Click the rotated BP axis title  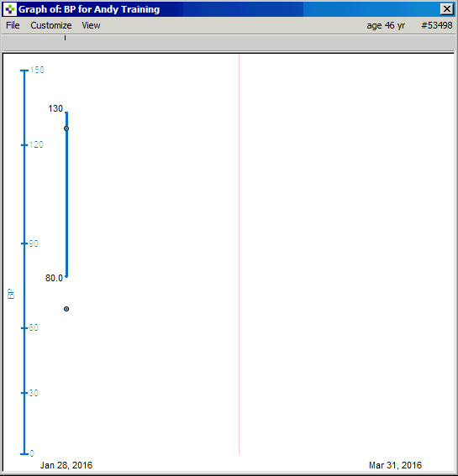(11, 294)
